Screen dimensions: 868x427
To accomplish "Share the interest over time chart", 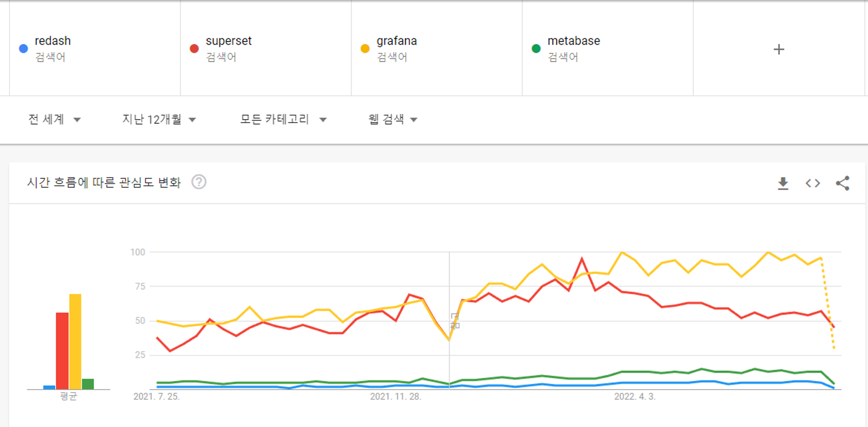I will click(842, 183).
